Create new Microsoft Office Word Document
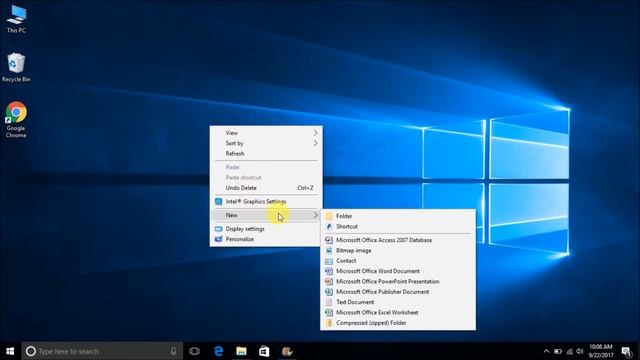The width and height of the screenshot is (640, 360). [x=398, y=271]
